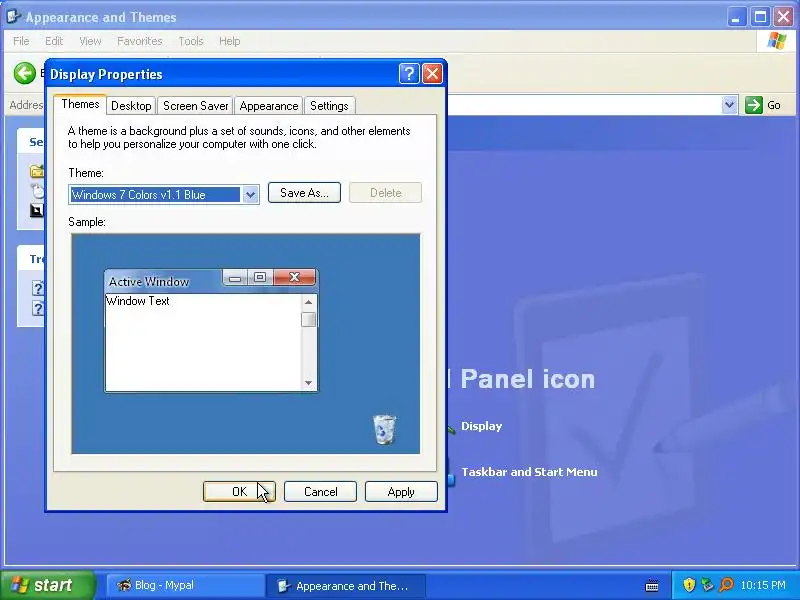Confirm with the OK button
The height and width of the screenshot is (600, 800).
239,491
